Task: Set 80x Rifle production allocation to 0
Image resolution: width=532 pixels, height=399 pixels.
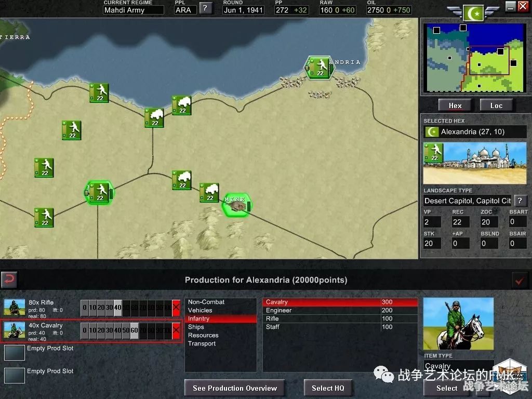Action: [85, 308]
